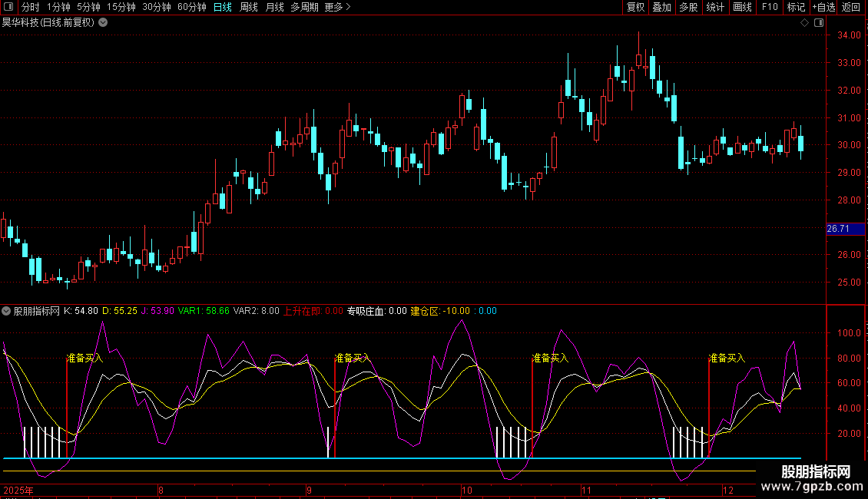Open the 分时 intraday tab
Screen dimensions: 868x499
click(30, 8)
